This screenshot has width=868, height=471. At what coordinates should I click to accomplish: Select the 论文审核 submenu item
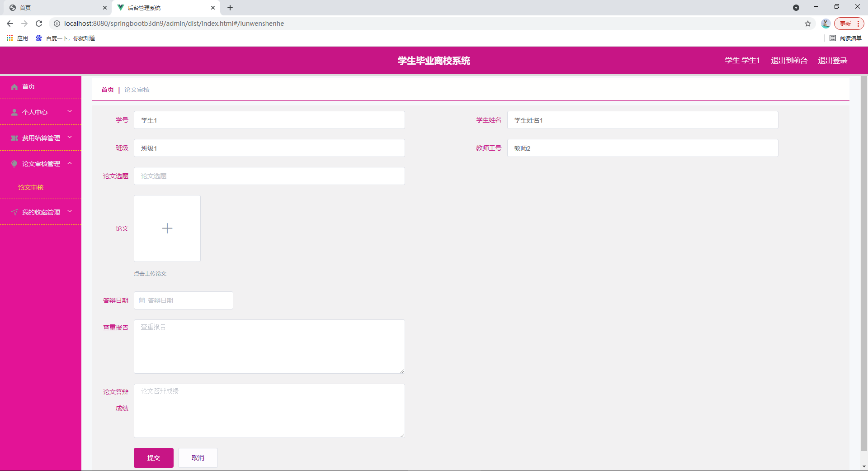point(31,187)
